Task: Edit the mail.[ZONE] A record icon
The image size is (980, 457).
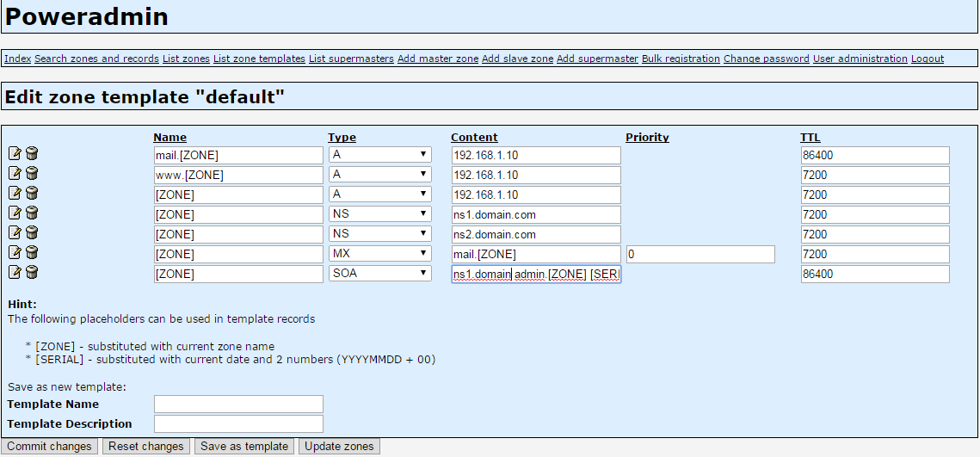Action: [15, 154]
